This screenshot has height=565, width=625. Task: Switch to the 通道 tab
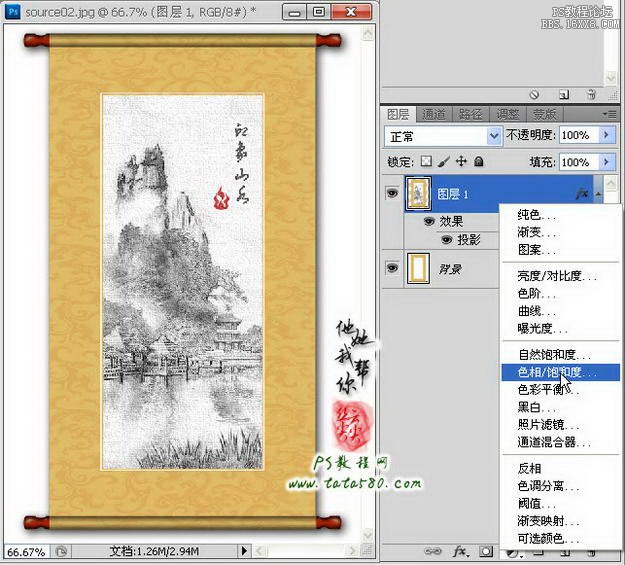(x=433, y=115)
